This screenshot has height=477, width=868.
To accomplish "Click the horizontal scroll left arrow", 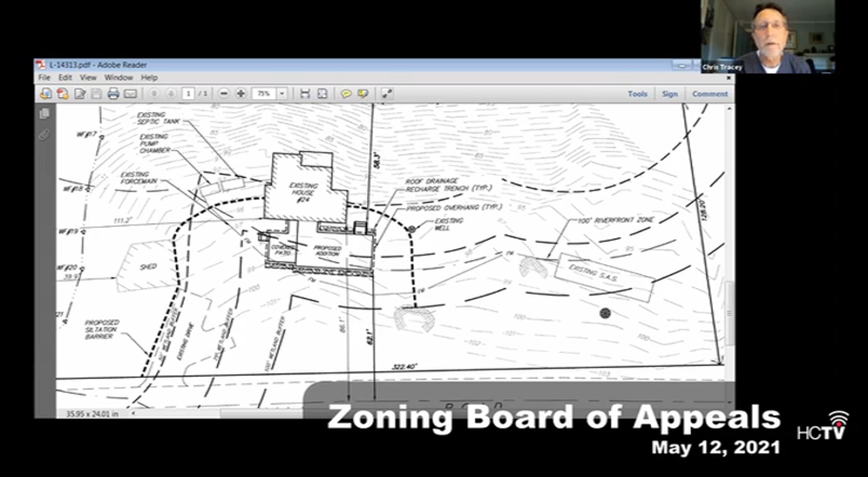I will point(133,413).
